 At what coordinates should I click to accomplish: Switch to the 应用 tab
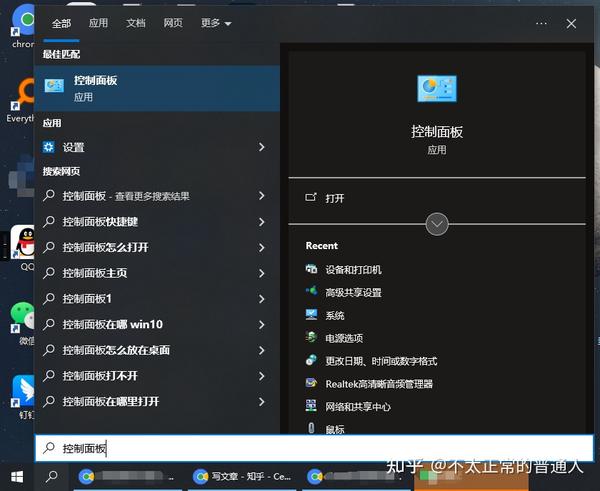point(98,23)
